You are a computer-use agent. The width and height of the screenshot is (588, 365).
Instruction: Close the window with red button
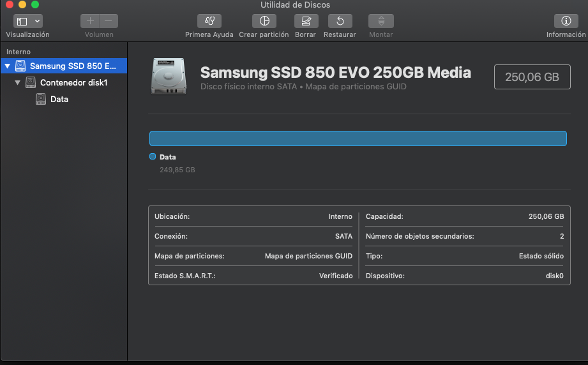click(10, 4)
